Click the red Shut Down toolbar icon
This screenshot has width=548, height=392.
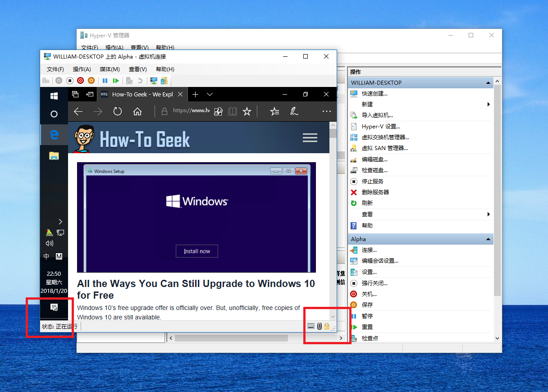pos(80,81)
